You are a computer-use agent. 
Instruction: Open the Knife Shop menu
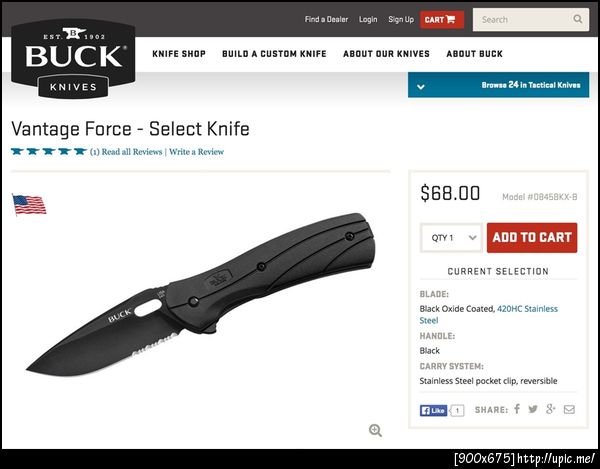point(179,54)
